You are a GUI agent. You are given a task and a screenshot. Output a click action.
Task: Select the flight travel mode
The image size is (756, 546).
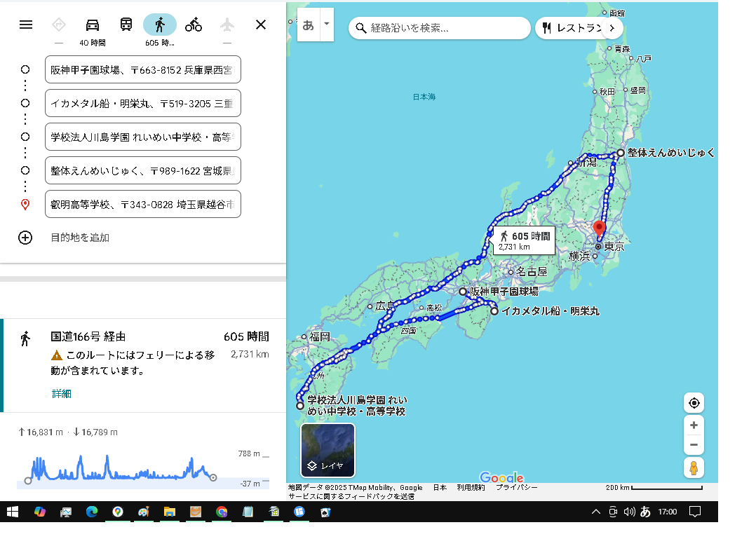click(x=227, y=25)
